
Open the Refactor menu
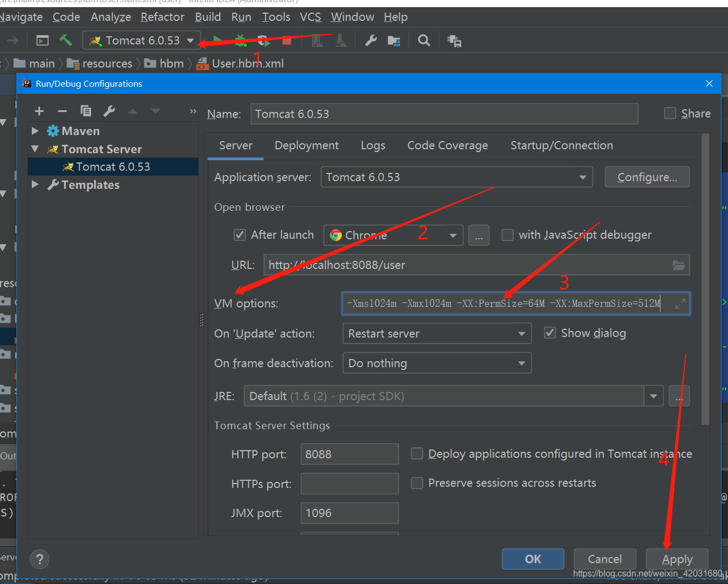(x=163, y=17)
